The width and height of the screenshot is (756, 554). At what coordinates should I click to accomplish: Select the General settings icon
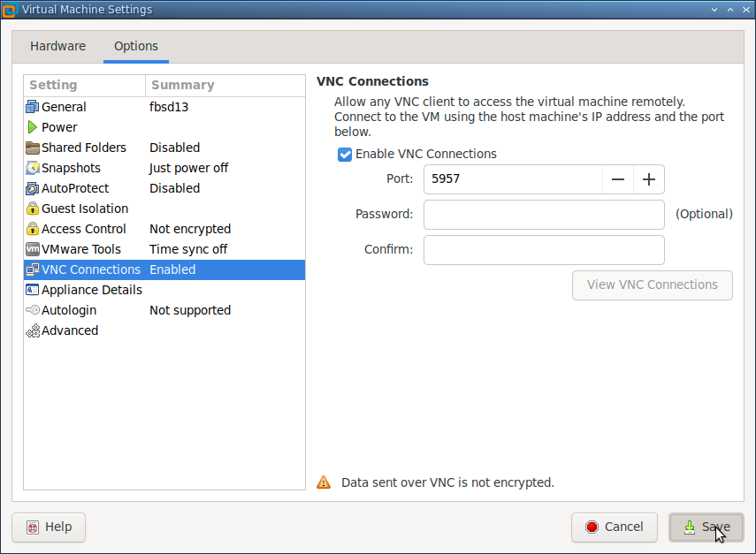33,107
